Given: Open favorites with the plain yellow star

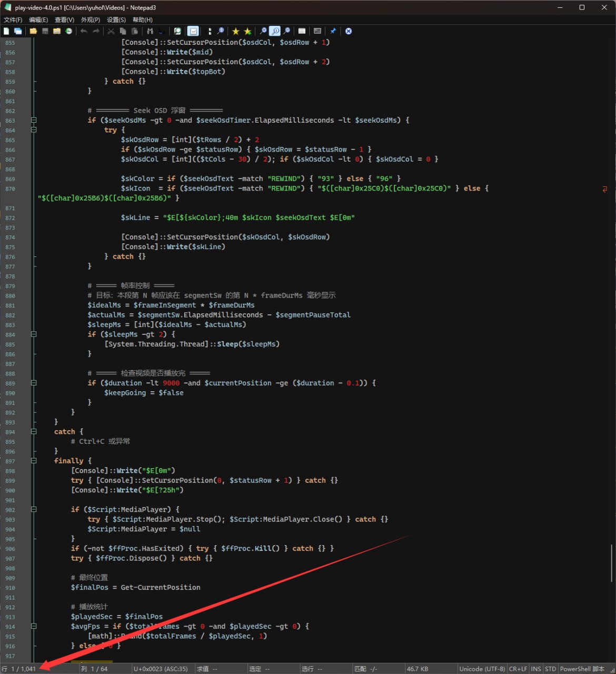Looking at the screenshot, I should [x=236, y=32].
